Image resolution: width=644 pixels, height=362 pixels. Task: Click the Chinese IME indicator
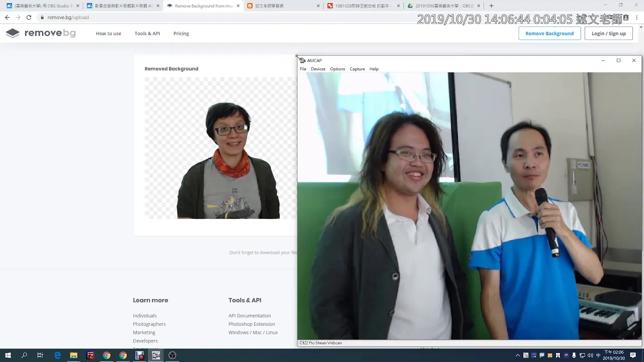[x=598, y=355]
